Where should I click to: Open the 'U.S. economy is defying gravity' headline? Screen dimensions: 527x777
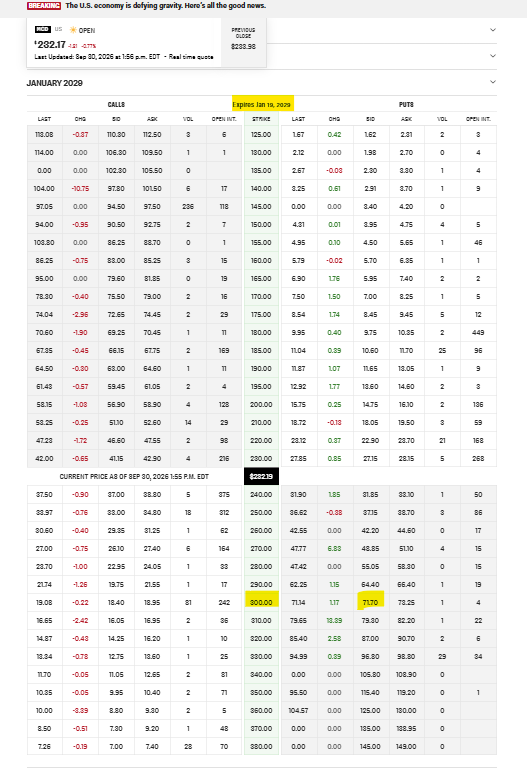click(166, 5)
